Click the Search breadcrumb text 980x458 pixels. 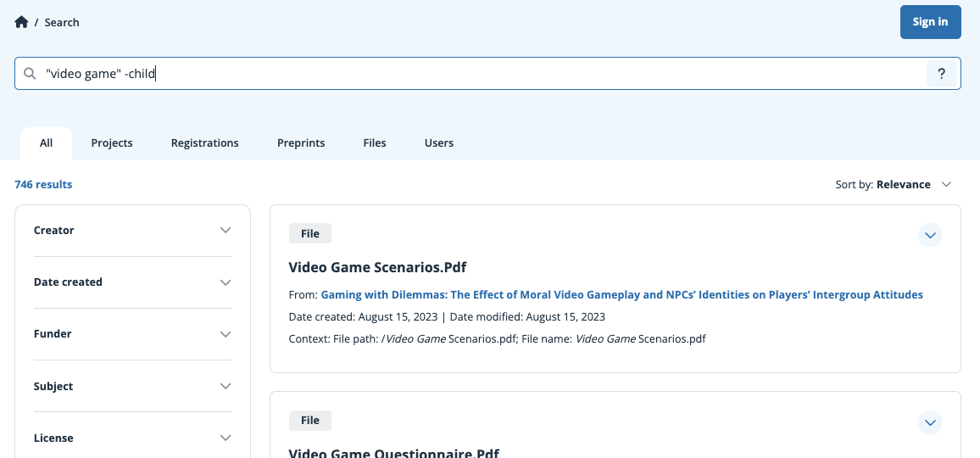(x=62, y=23)
